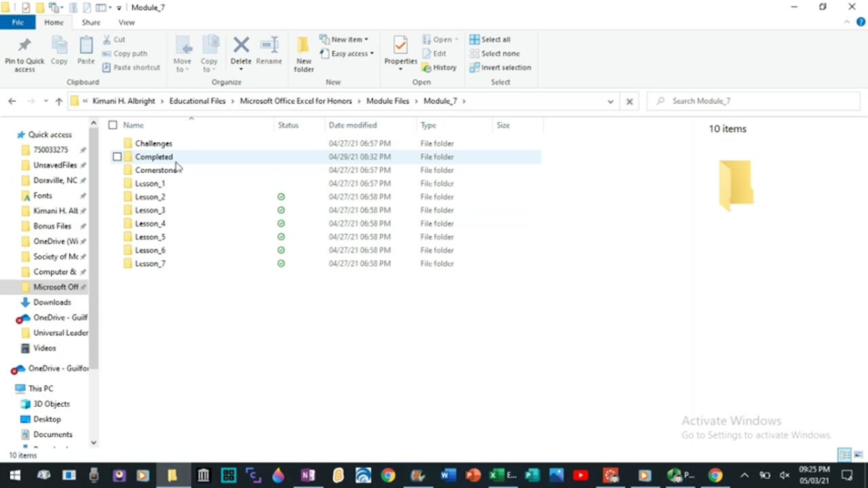Click the Search Module_7 box

[x=754, y=101]
